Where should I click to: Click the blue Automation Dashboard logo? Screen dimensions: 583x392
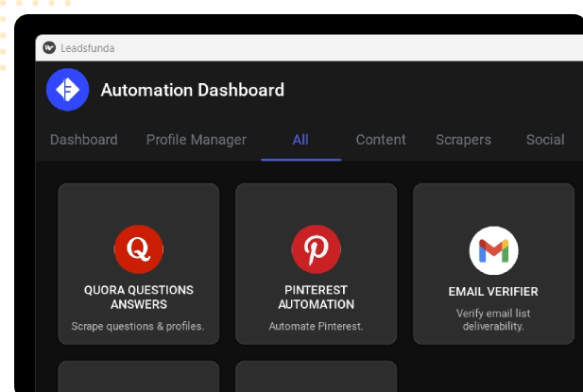tap(68, 90)
